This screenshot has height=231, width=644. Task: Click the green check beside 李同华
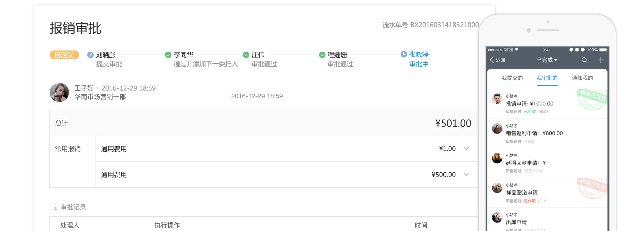[168, 55]
